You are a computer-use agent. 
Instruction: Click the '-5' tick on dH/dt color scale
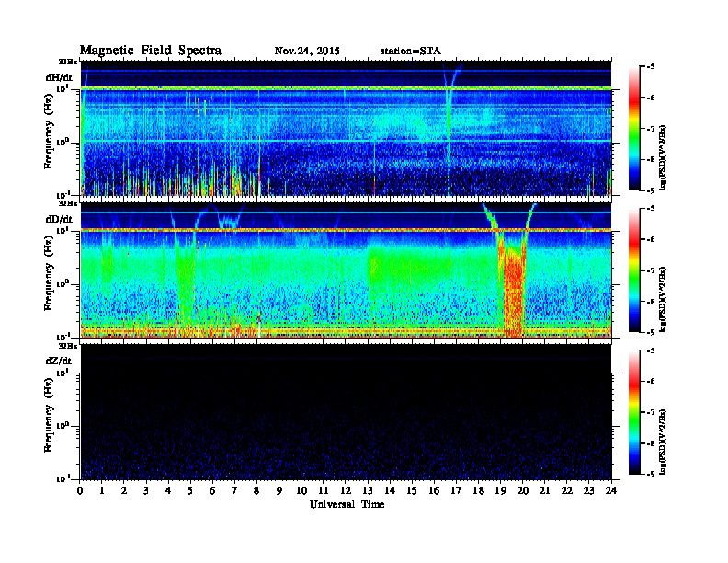[651, 67]
